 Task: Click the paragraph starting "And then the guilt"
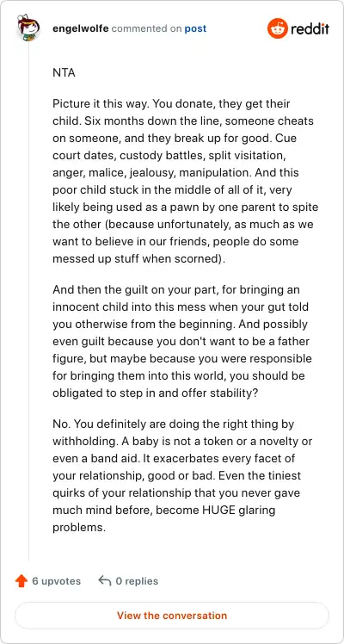[182, 341]
